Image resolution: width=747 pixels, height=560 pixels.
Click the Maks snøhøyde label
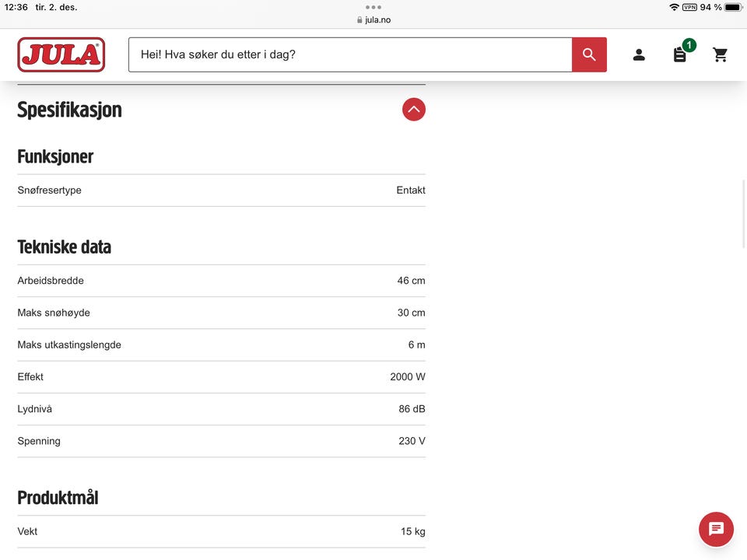54,313
